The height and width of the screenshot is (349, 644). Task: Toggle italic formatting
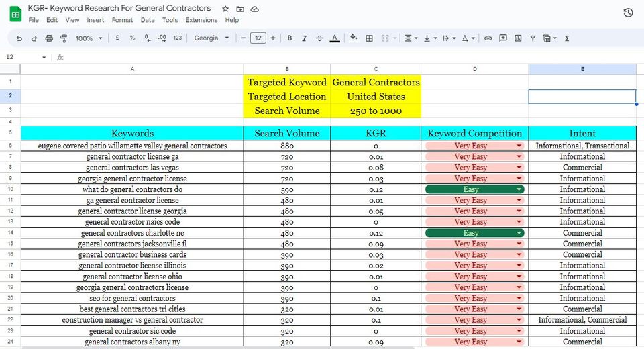tap(305, 38)
